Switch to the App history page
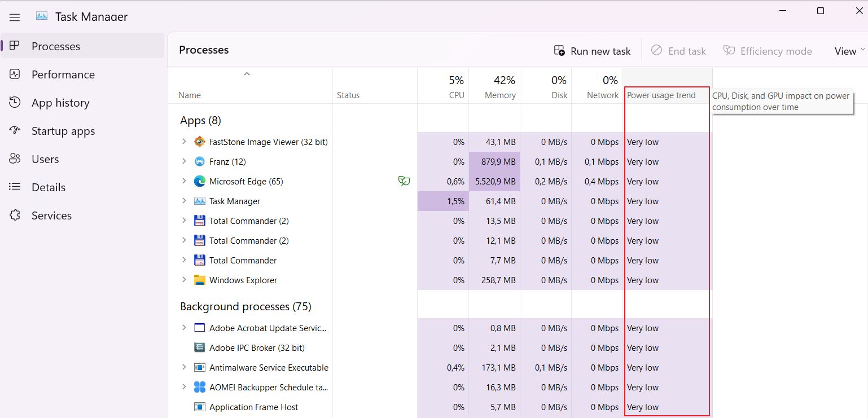The width and height of the screenshot is (868, 418). [82, 103]
